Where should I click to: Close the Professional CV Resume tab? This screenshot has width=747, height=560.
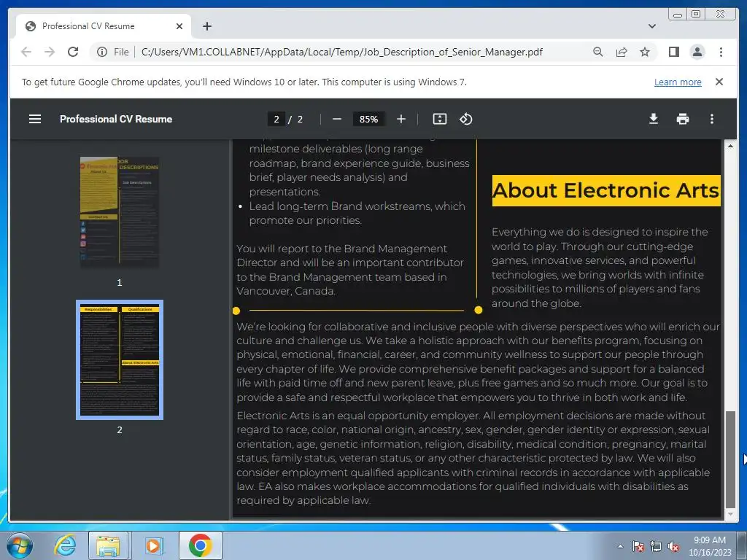coord(179,26)
